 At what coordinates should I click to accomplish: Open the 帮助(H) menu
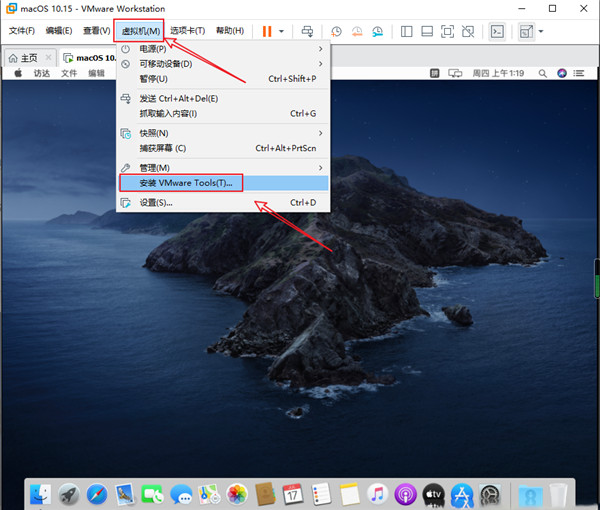(230, 31)
